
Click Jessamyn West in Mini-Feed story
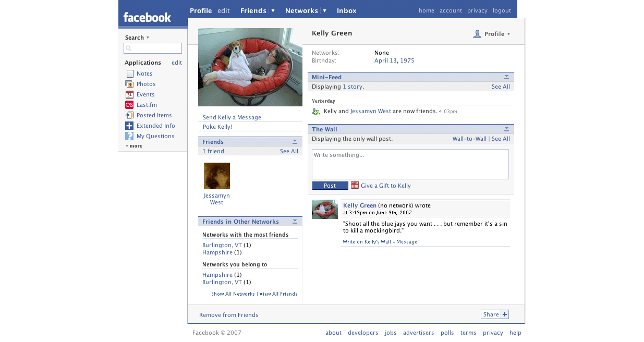pyautogui.click(x=371, y=111)
